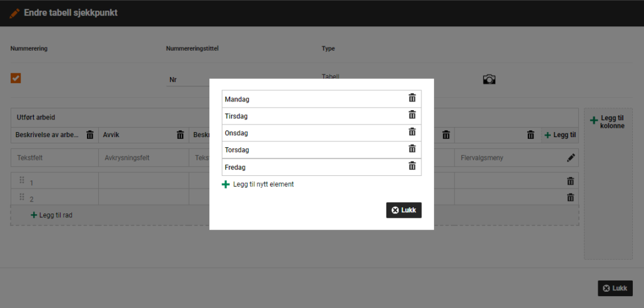644x308 pixels.
Task: Edit Flervalgsmeny with the pencil icon
Action: pyautogui.click(x=570, y=158)
